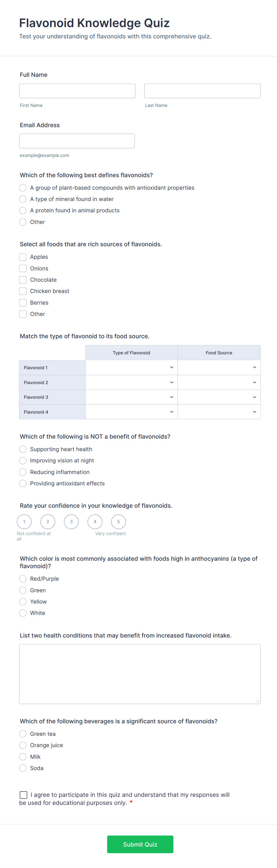Select confidence rating of 1
The height and width of the screenshot is (868, 277).
[x=24, y=521]
